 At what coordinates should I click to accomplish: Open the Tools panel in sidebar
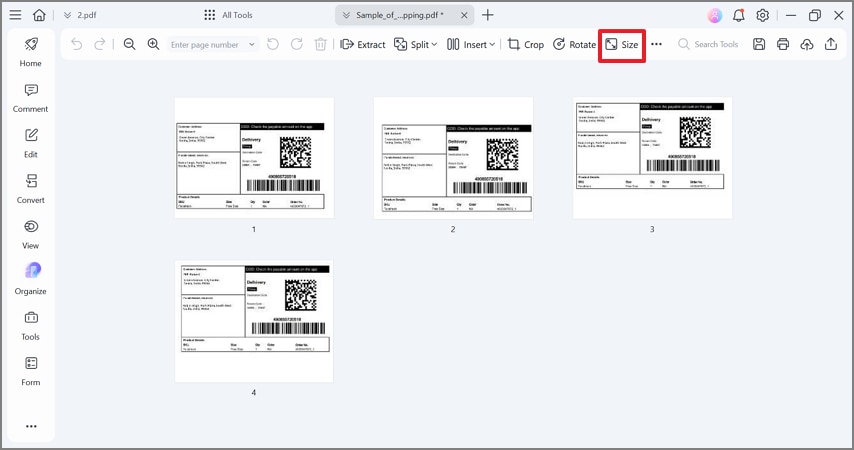(x=30, y=326)
